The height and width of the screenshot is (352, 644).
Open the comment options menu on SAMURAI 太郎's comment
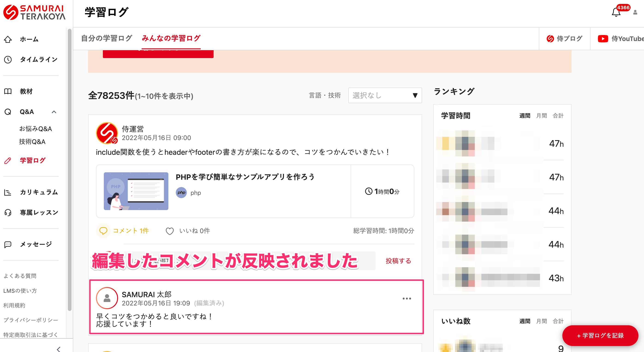tap(407, 298)
